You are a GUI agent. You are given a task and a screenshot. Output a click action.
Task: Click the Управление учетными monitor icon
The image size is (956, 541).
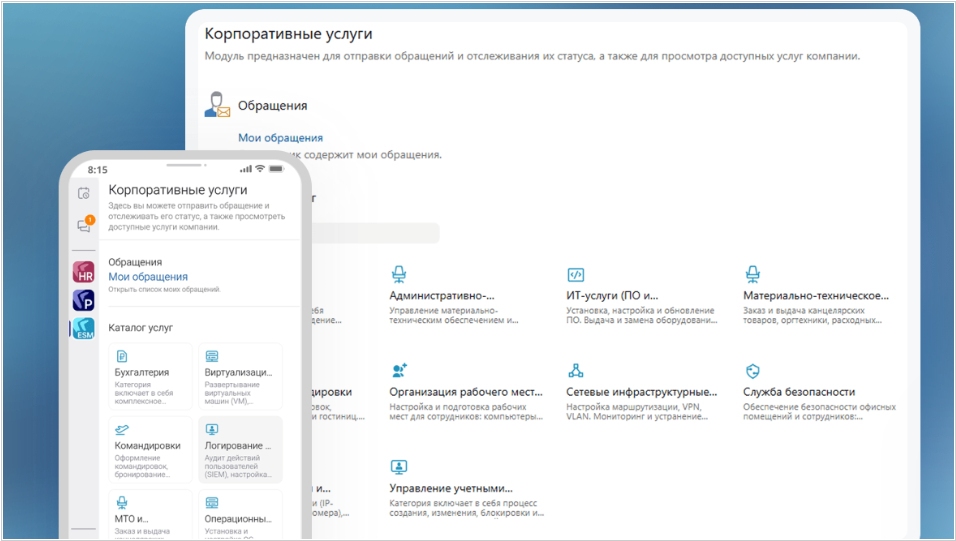click(399, 467)
